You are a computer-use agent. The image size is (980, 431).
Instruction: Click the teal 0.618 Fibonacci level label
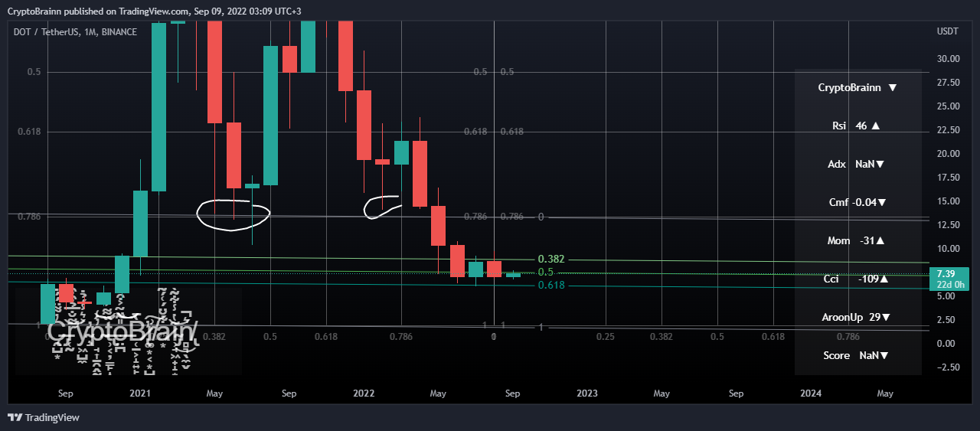click(551, 285)
